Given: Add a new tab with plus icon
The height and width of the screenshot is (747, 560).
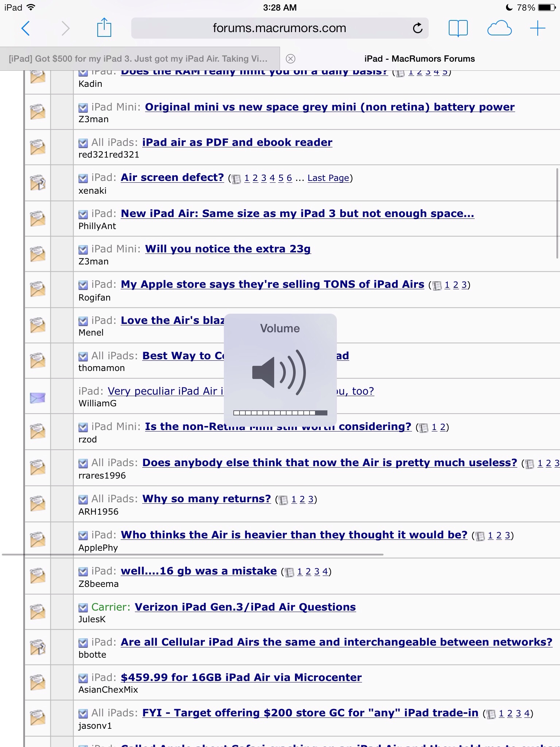Looking at the screenshot, I should [537, 28].
